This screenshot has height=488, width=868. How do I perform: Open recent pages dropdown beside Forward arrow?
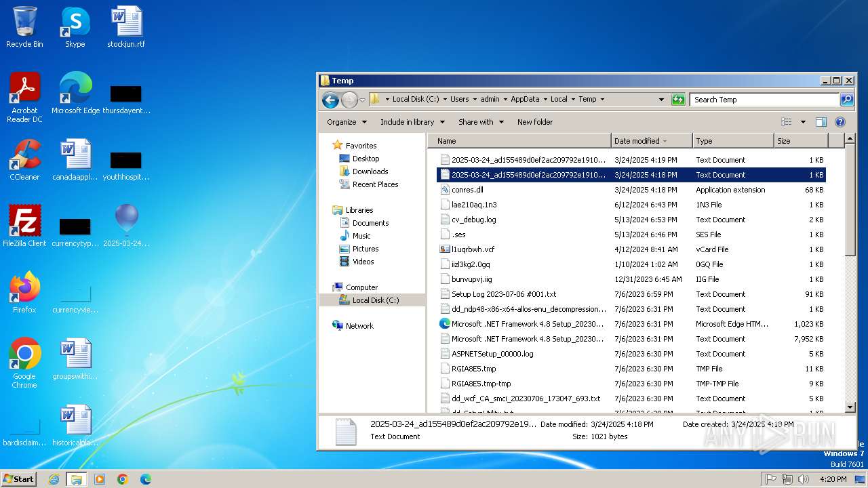pyautogui.click(x=362, y=100)
